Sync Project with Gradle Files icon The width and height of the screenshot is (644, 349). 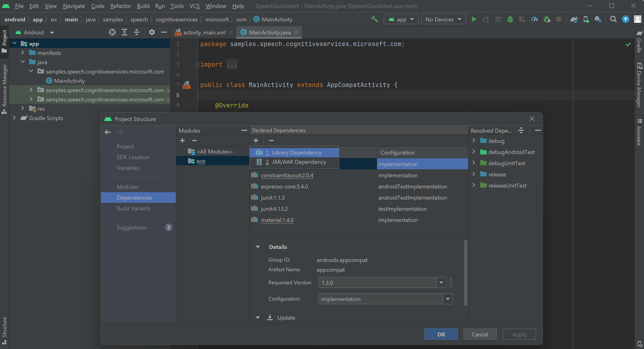(x=574, y=19)
